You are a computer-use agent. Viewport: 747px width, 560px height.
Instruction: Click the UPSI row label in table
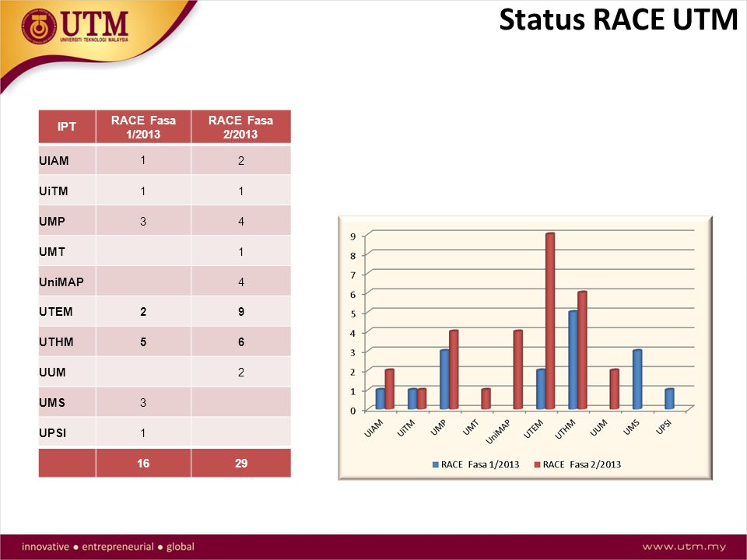tap(52, 433)
